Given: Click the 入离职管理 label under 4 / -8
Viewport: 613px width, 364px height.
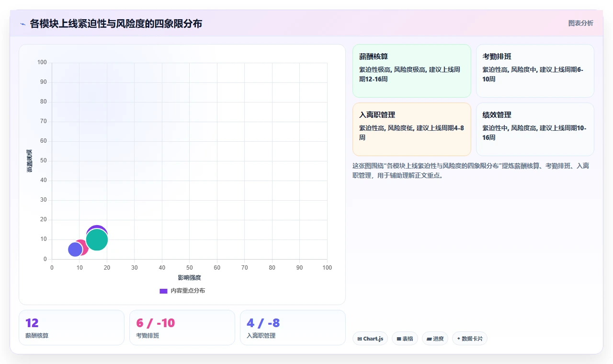Looking at the screenshot, I should 261,336.
